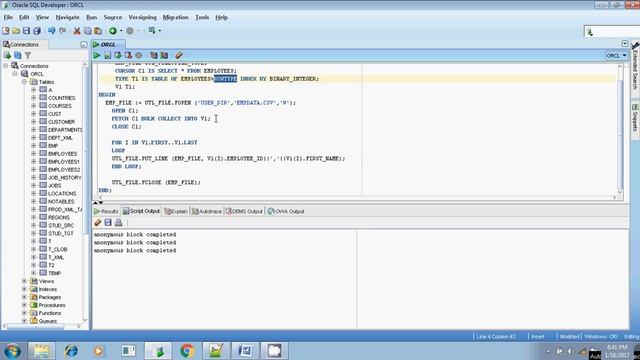
Task: Add a new connection with green plus icon
Action: pyautogui.click(x=7, y=55)
